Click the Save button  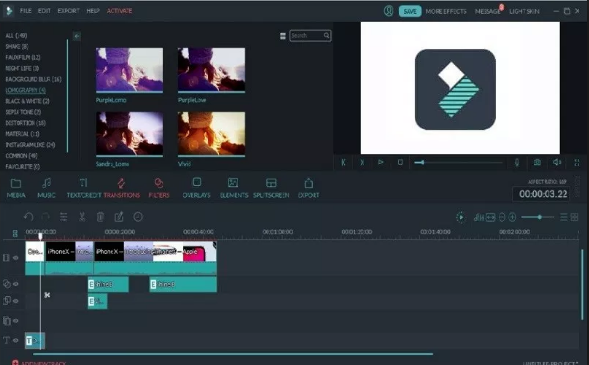(x=410, y=11)
